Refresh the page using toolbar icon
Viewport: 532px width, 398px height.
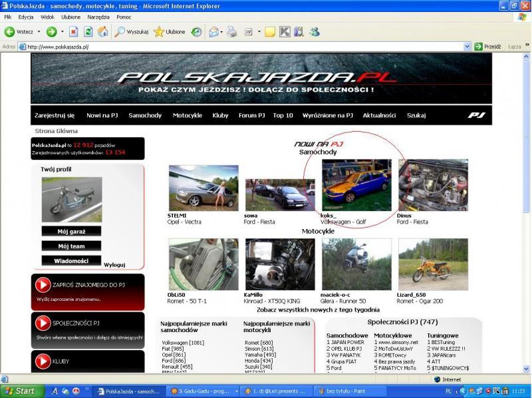tap(88, 32)
